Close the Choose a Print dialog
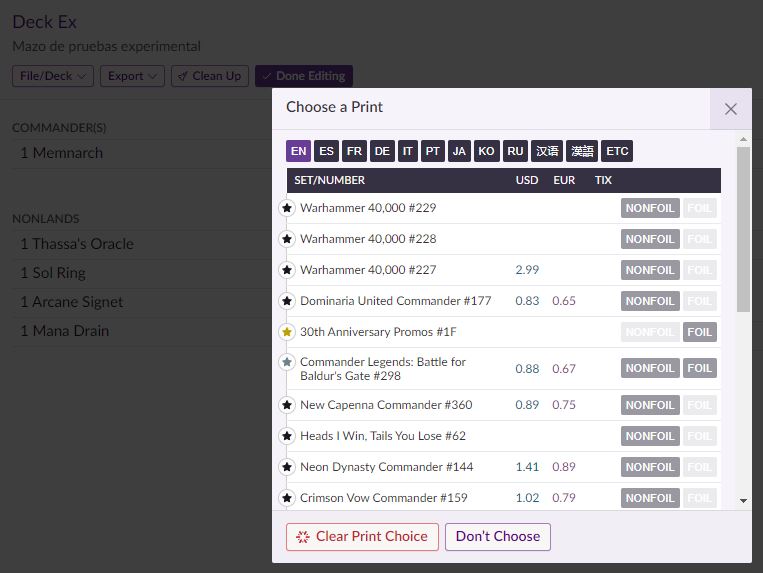The image size is (763, 573). pos(731,109)
